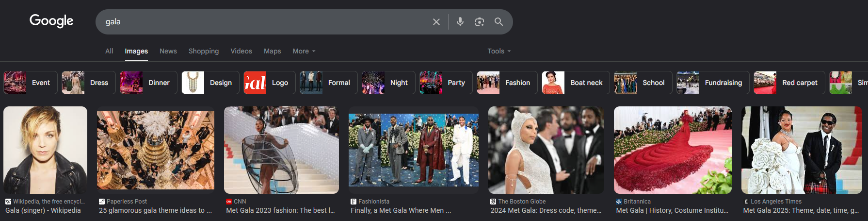Select the Dinner filter chip
The image size is (868, 221).
[149, 83]
